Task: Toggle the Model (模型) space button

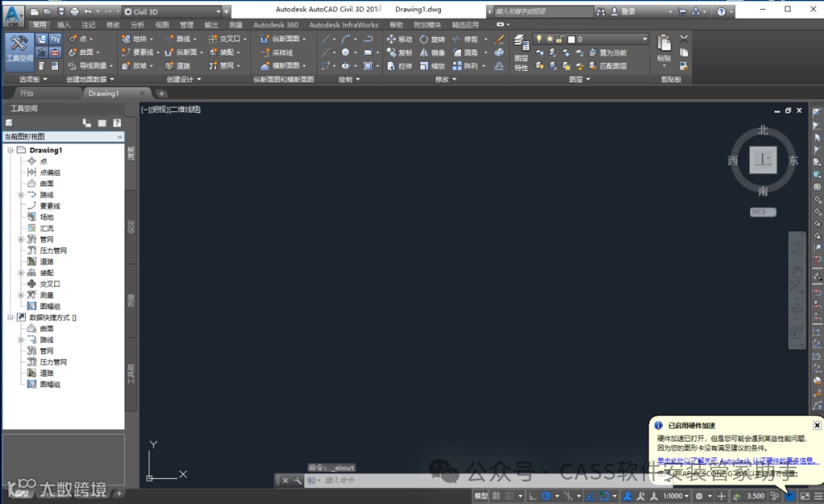Action: coord(481,496)
